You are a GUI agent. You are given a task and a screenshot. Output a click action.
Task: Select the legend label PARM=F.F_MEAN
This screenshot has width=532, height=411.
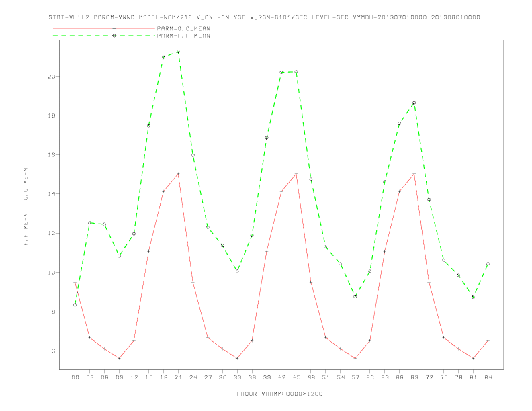[183, 36]
